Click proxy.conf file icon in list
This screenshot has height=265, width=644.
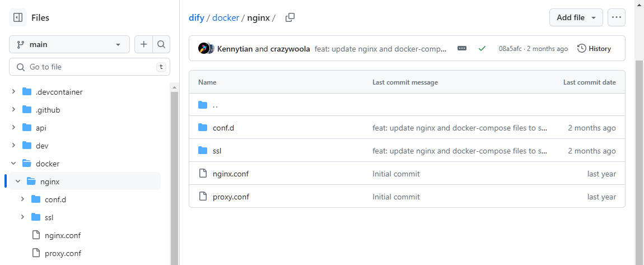(x=203, y=197)
